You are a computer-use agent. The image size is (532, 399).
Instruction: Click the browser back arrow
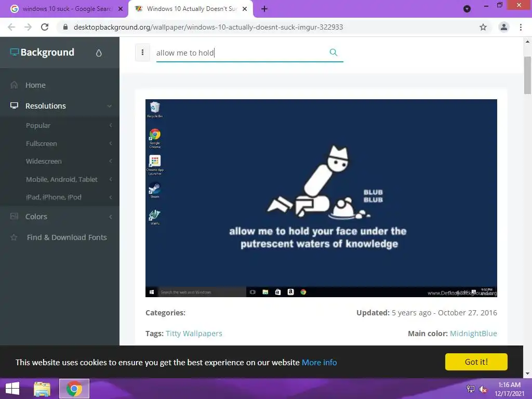(x=11, y=27)
